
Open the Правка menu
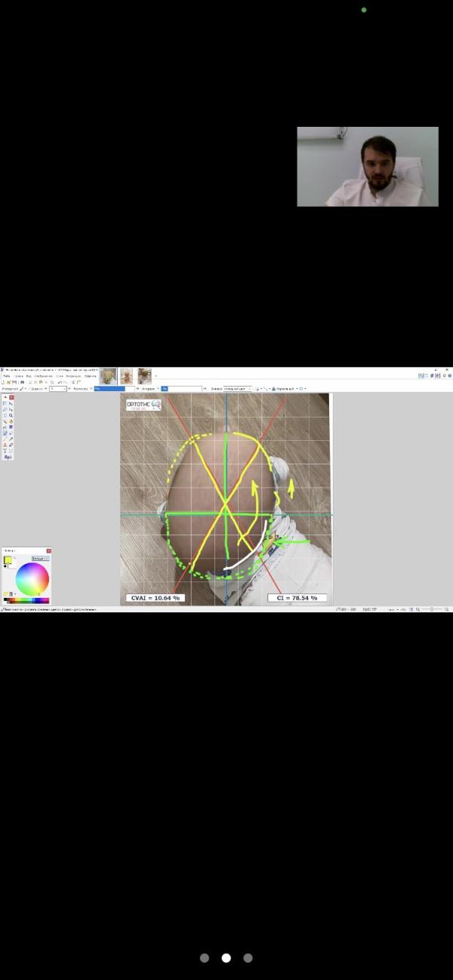point(19,376)
